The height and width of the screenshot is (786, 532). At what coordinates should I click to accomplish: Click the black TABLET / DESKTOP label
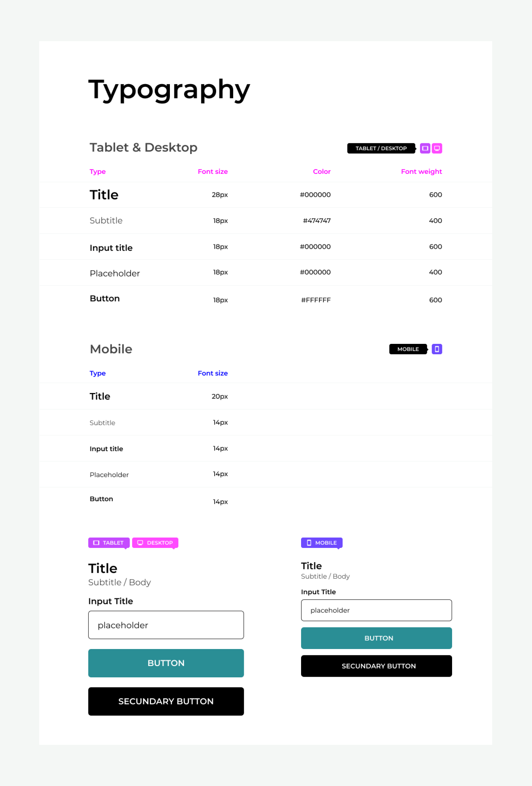[381, 148]
